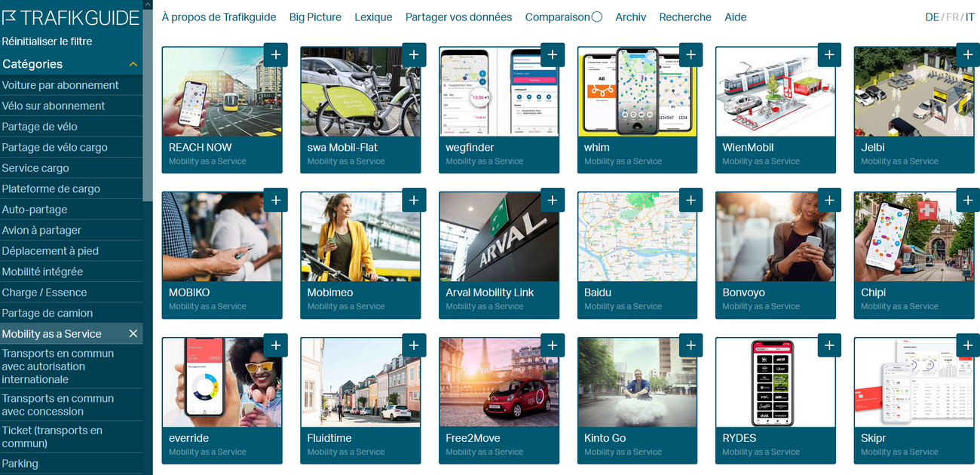
Task: Filter by Voiture par abonnement
Action: coord(71,85)
